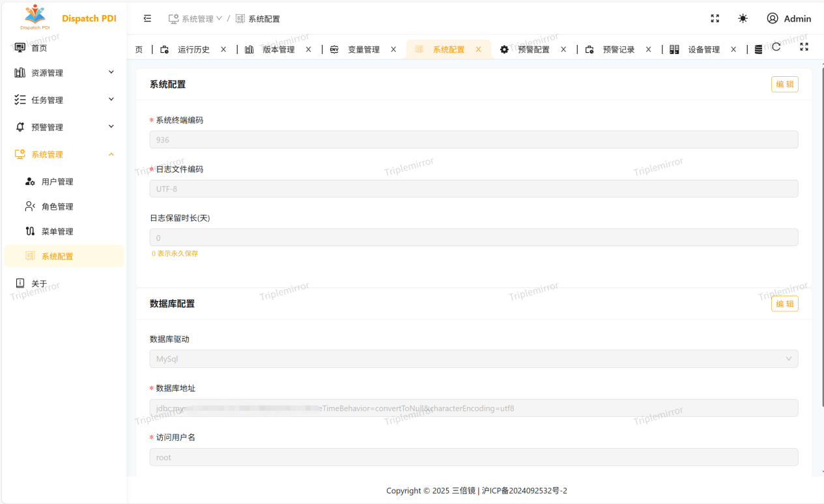Image resolution: width=824 pixels, height=504 pixels.
Task: Click the breadcrumb 系统配置 icon
Action: pyautogui.click(x=240, y=19)
